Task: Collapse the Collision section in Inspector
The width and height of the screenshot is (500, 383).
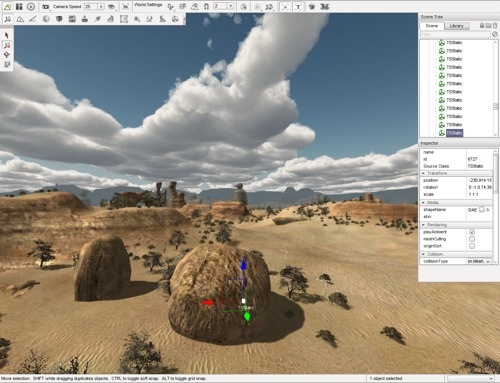Action: 423,254
